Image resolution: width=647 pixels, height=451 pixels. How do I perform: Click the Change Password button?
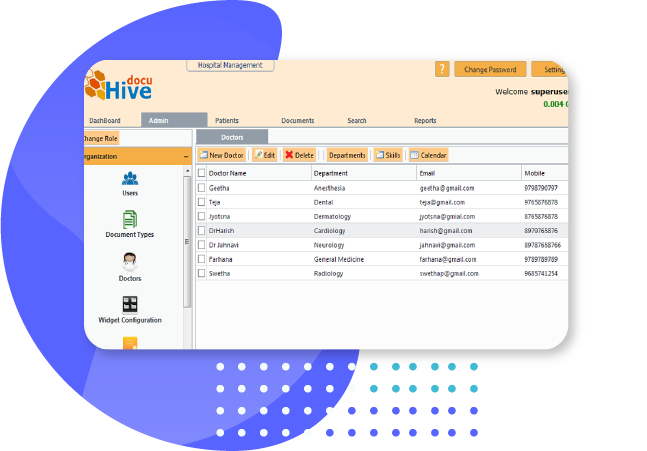[490, 70]
